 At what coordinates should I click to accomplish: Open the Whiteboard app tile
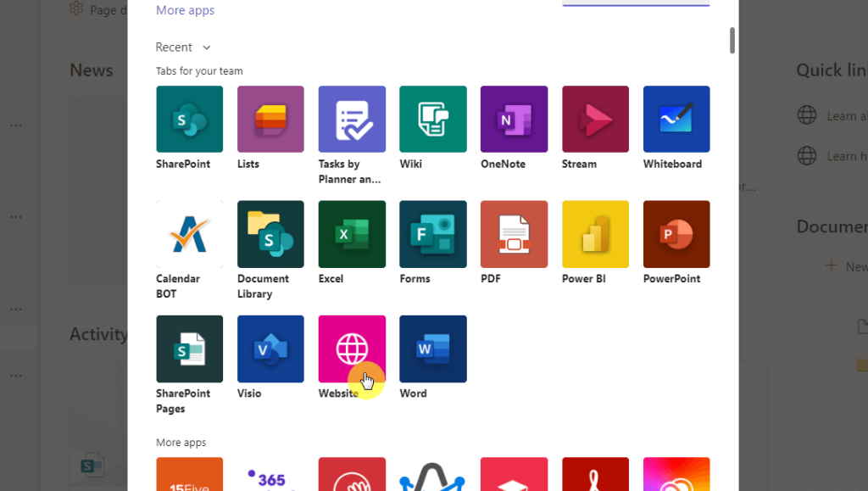pyautogui.click(x=676, y=119)
